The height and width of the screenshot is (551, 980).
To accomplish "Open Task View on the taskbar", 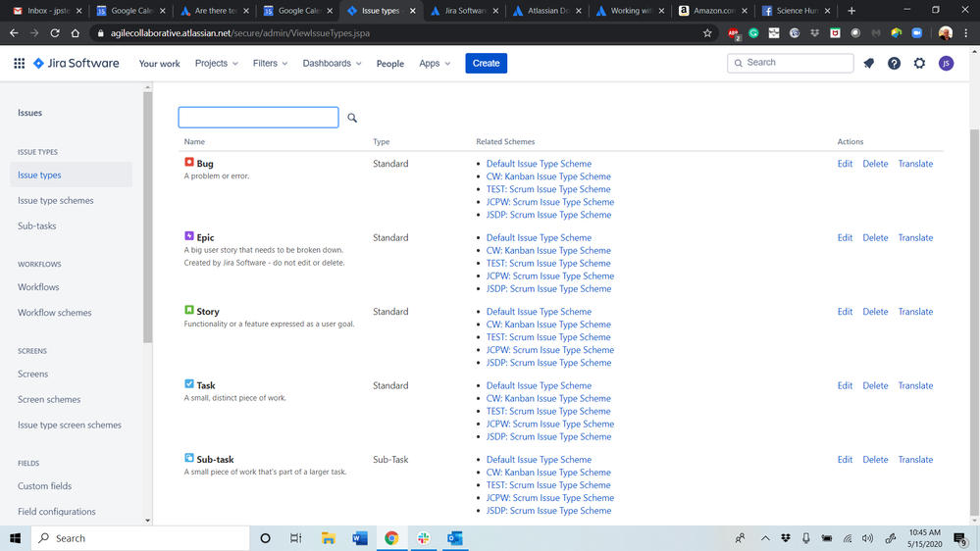I will coord(295,538).
